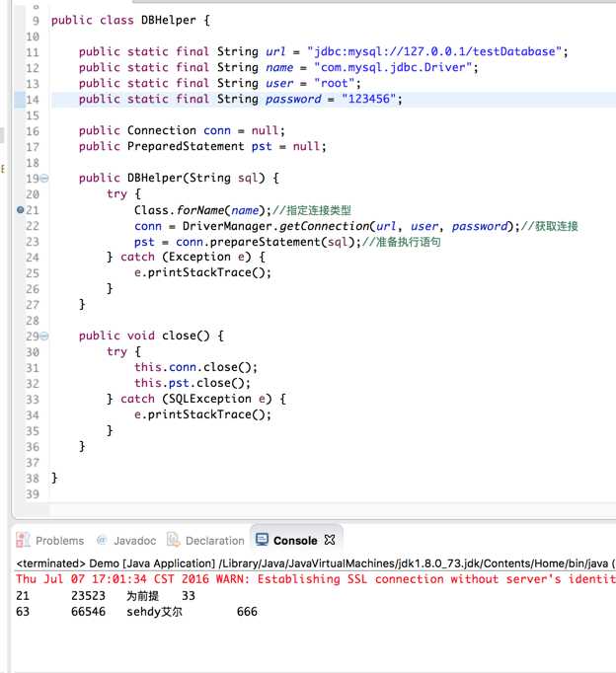Viewport: 616px width, 673px height.
Task: Click line number 14 in the gutter
Action: (33, 100)
